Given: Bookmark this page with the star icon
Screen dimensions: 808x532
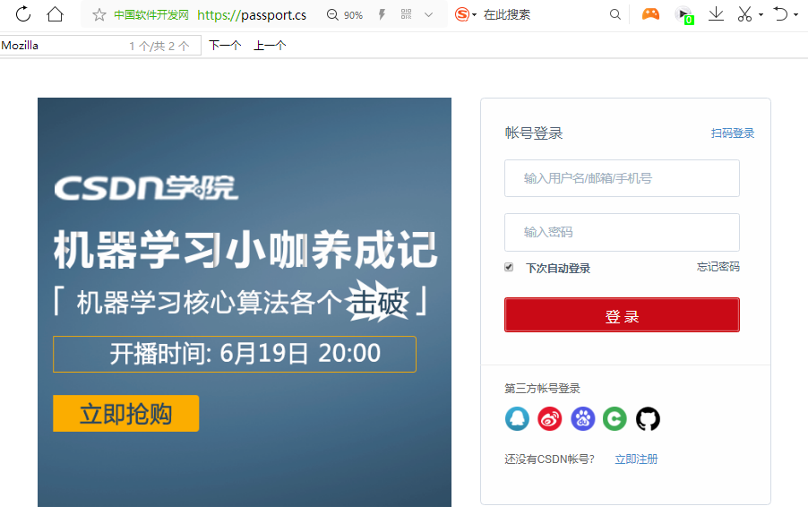Looking at the screenshot, I should pos(99,15).
